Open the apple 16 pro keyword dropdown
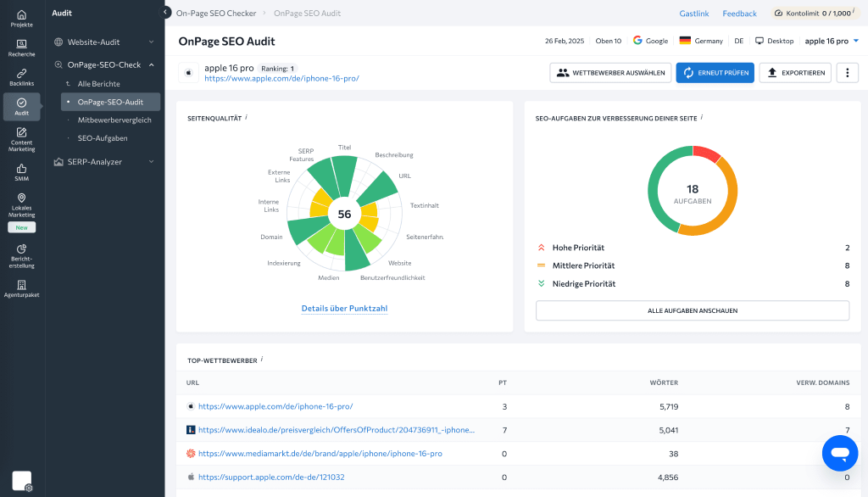The height and width of the screenshot is (497, 868). [832, 41]
